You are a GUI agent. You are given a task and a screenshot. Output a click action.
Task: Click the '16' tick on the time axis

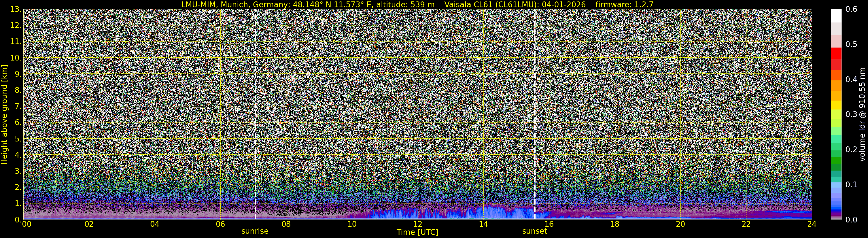549,224
